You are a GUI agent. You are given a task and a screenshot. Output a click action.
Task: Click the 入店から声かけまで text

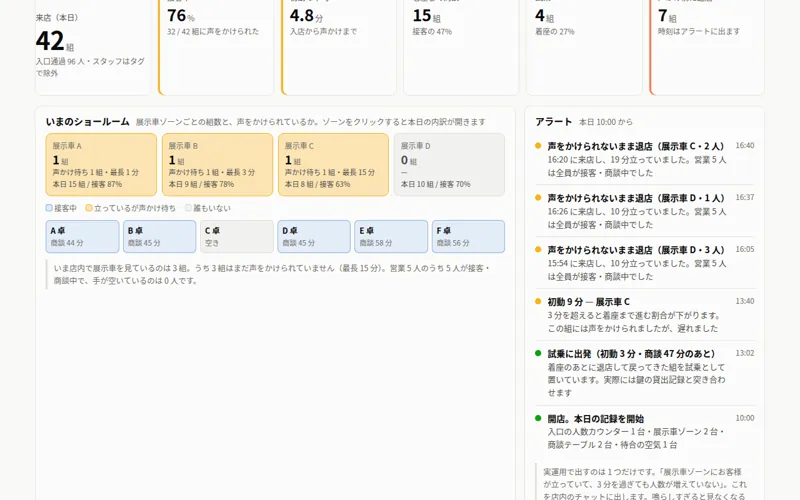point(323,32)
